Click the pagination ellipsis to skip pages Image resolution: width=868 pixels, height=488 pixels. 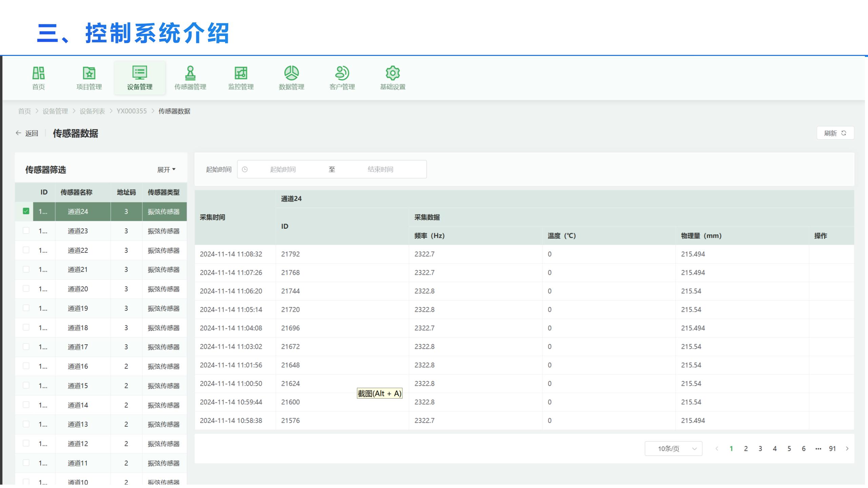[x=818, y=449]
